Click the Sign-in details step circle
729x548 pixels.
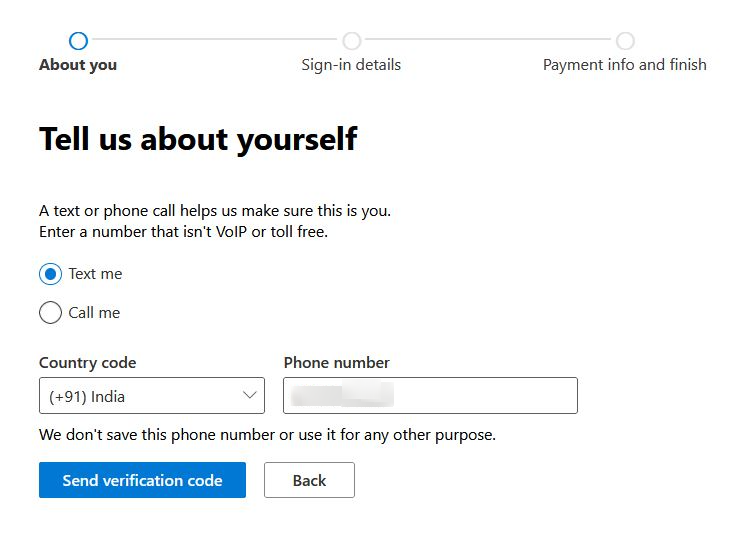pos(351,41)
